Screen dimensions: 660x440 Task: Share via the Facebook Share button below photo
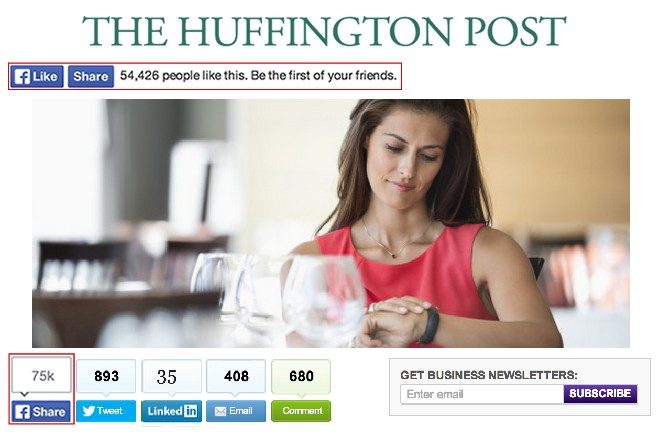(41, 411)
